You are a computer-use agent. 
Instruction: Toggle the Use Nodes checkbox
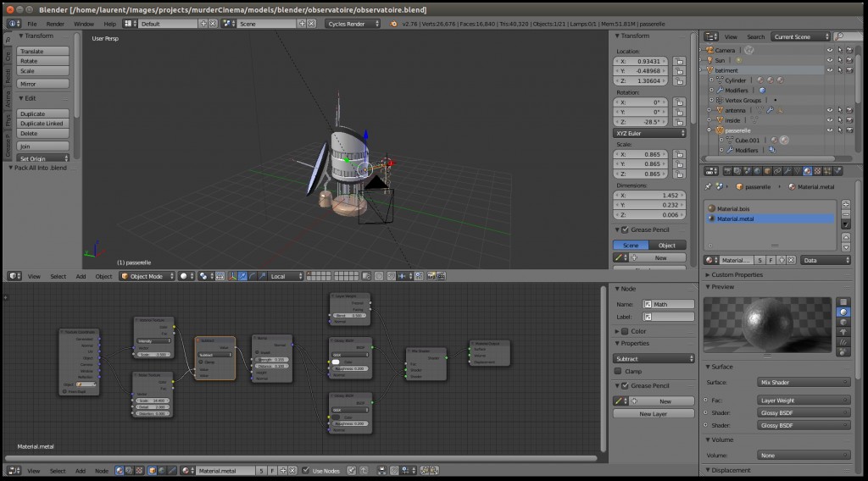306,471
